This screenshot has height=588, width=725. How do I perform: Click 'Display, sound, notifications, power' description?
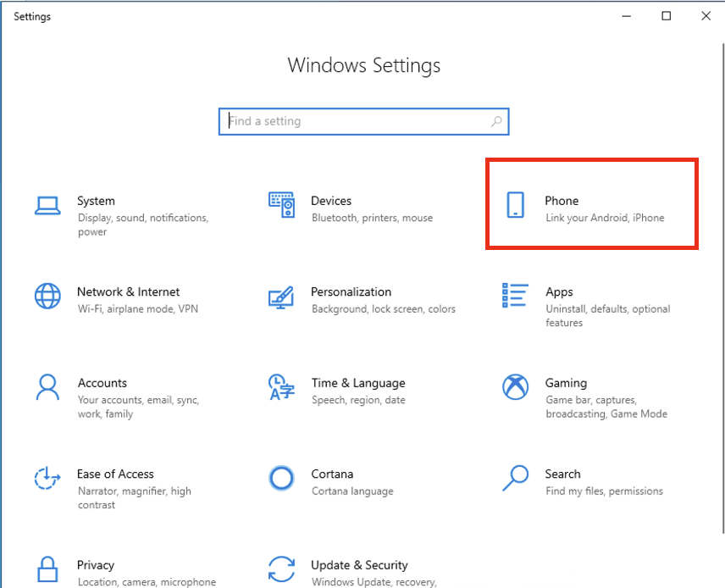143,225
